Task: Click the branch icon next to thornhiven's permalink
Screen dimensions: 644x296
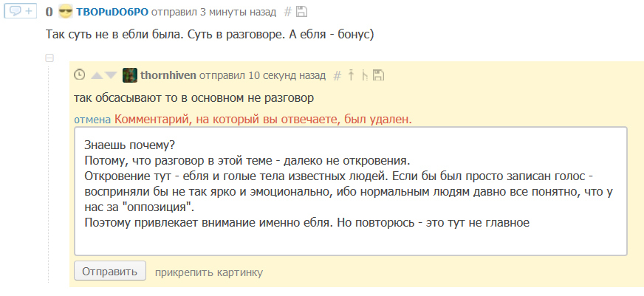Action: click(x=365, y=75)
